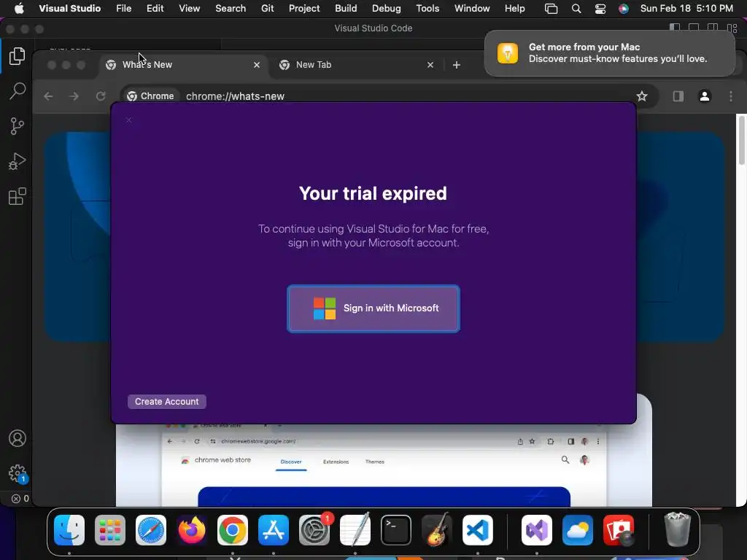Open Launchpad from the Dock
Screen dimensions: 747x560
coord(110,530)
